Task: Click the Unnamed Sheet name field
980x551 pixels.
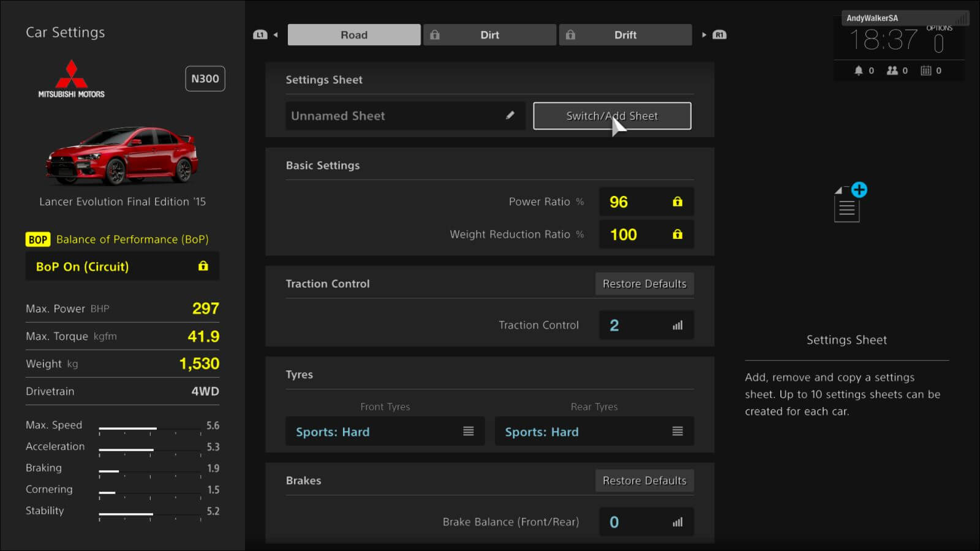Action: tap(405, 116)
